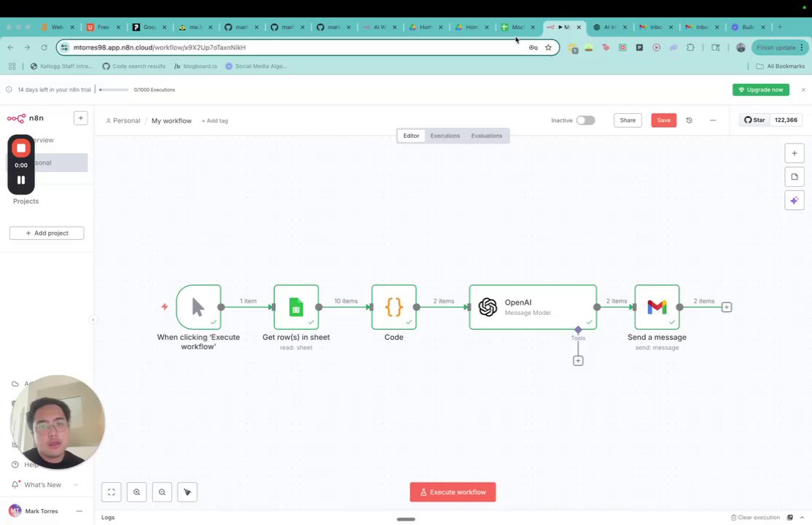Viewport: 812px width, 525px height.
Task: Click the executions usage progress bar
Action: [x=114, y=90]
